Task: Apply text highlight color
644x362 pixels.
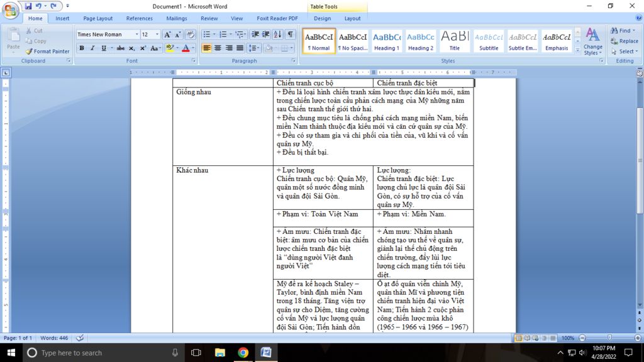Action: (170, 48)
